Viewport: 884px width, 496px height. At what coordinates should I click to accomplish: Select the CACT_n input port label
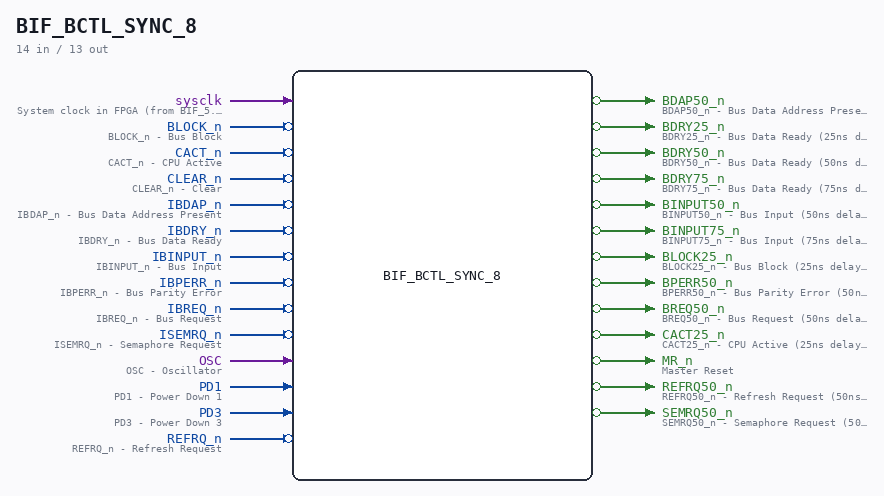coord(198,152)
